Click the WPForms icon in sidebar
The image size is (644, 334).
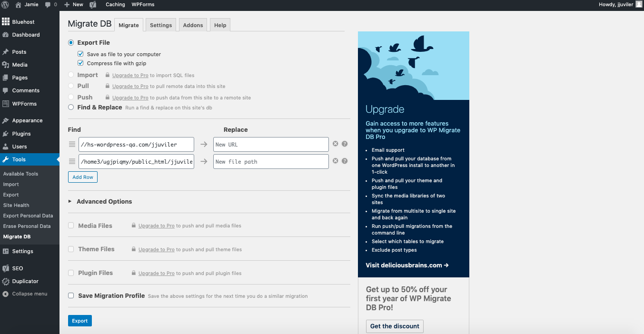[6, 104]
